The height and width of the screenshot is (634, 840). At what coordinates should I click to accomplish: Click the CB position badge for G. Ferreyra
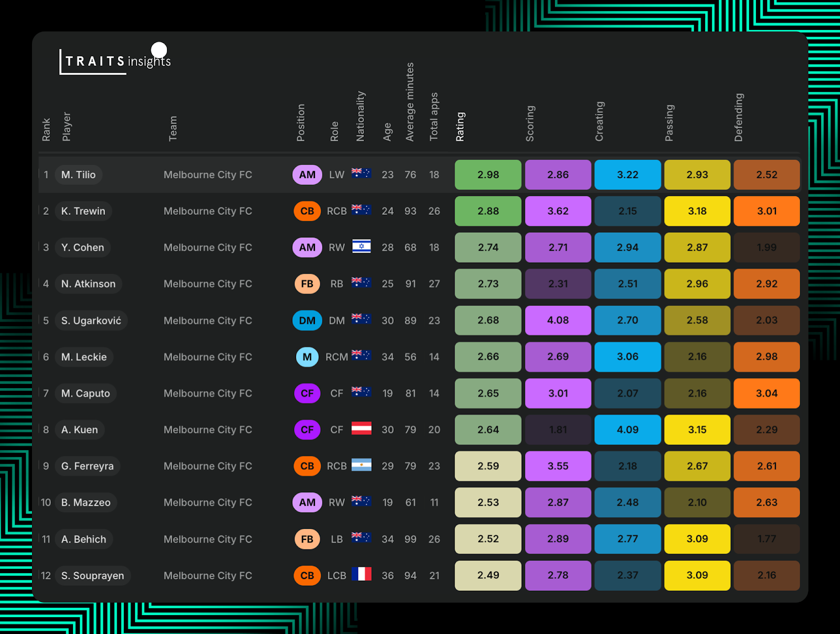(307, 466)
